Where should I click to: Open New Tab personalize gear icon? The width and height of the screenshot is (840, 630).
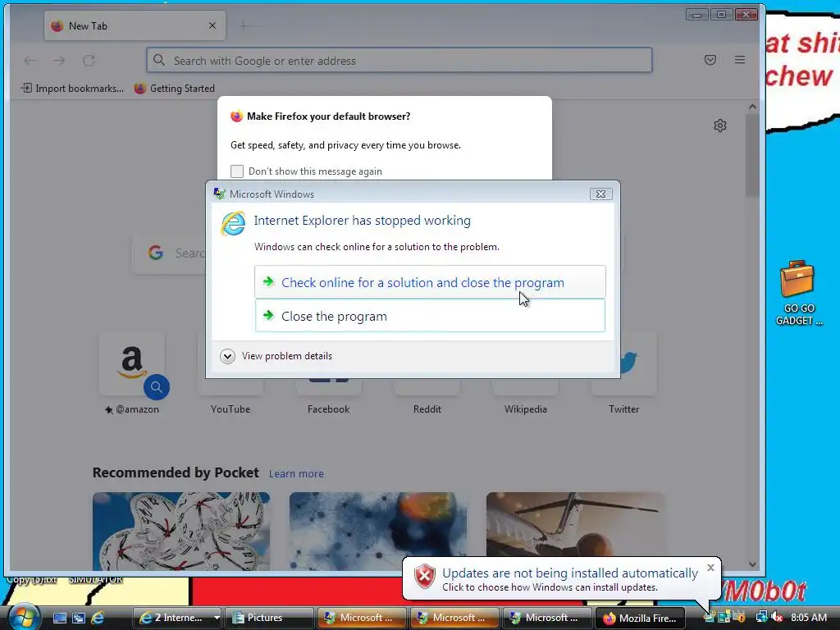pyautogui.click(x=720, y=126)
